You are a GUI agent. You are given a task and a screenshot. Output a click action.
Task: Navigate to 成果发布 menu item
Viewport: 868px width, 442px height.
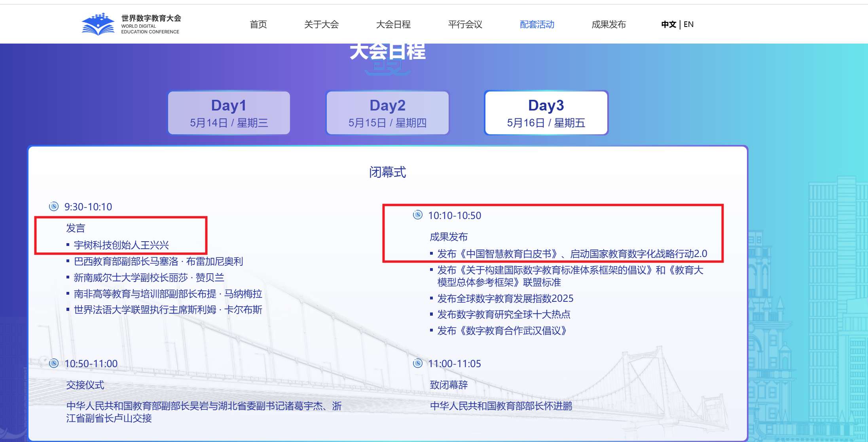click(x=608, y=25)
